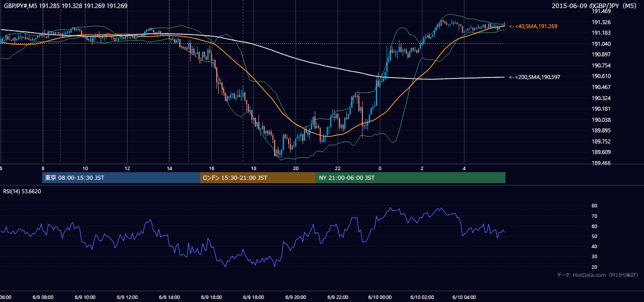644x302 pixels.
Task: Click the '6/9 14:00' date label
Action: [169, 297]
